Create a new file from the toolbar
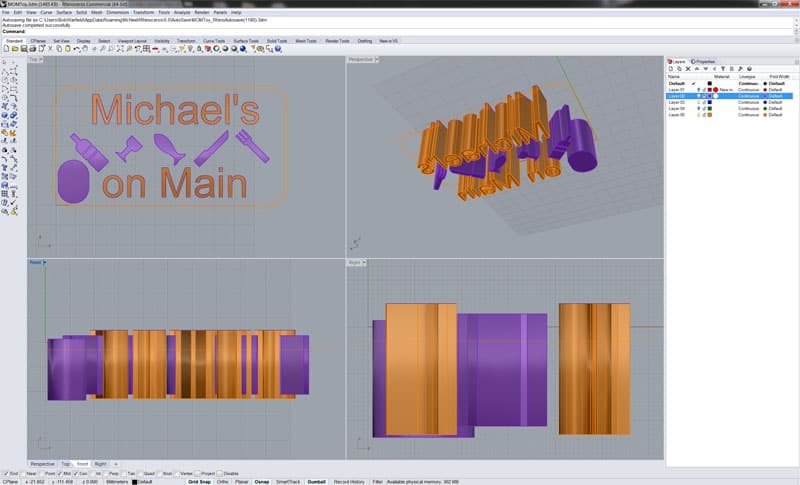The height and width of the screenshot is (485, 800). click(x=6, y=48)
